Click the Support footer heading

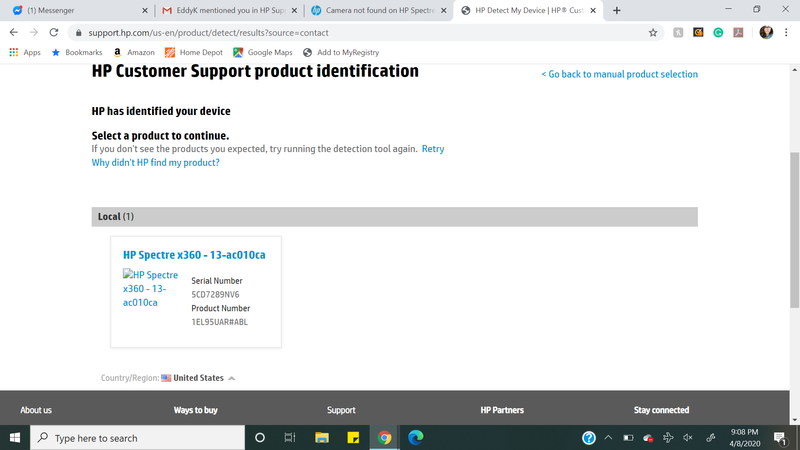(341, 410)
